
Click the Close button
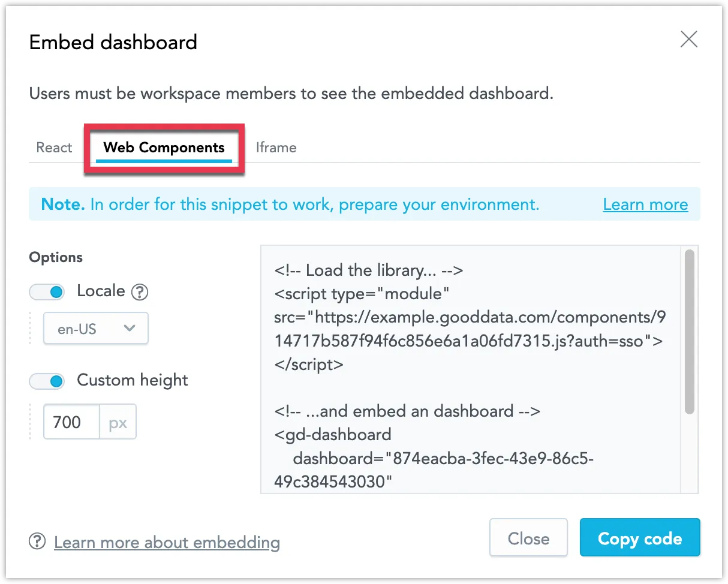(528, 538)
